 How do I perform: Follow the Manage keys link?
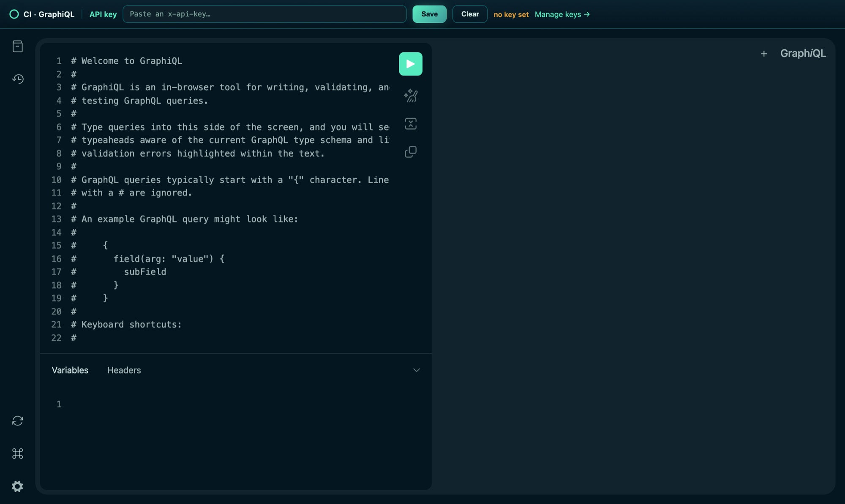(562, 14)
